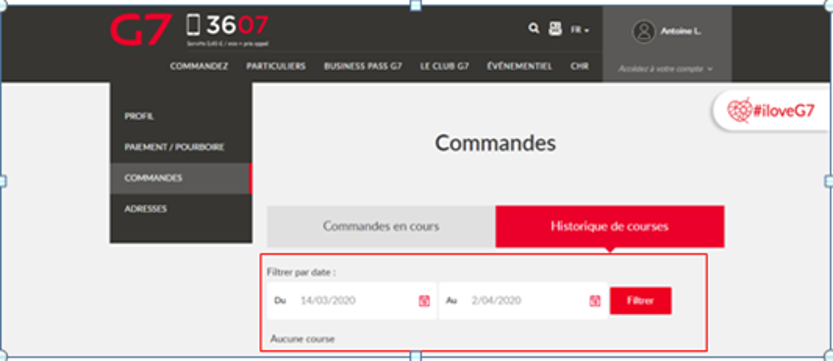Open the CHR menu item
833x361 pixels.
pyautogui.click(x=579, y=66)
